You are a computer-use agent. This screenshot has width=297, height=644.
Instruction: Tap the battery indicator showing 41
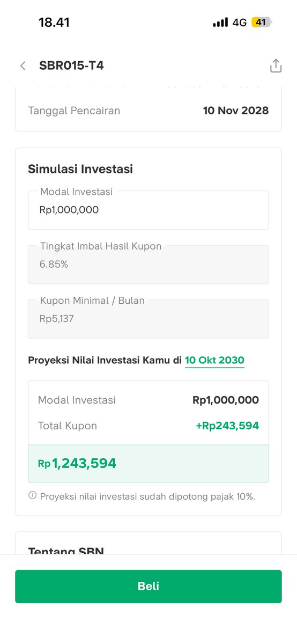click(x=262, y=23)
